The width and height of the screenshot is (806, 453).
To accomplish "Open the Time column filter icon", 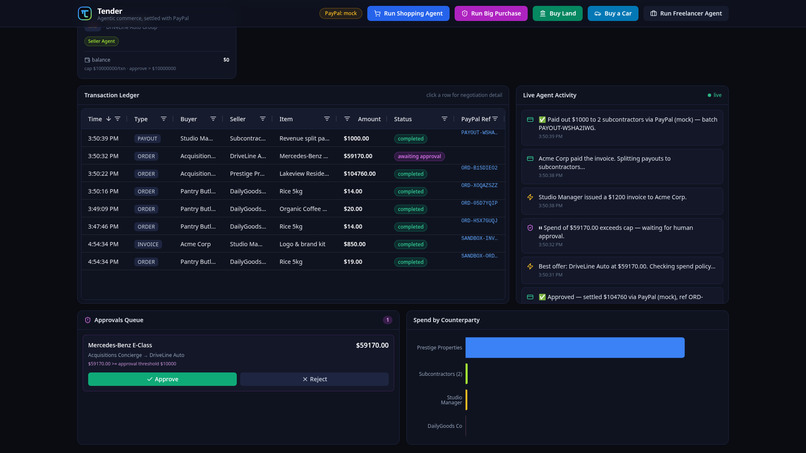I will tap(118, 119).
